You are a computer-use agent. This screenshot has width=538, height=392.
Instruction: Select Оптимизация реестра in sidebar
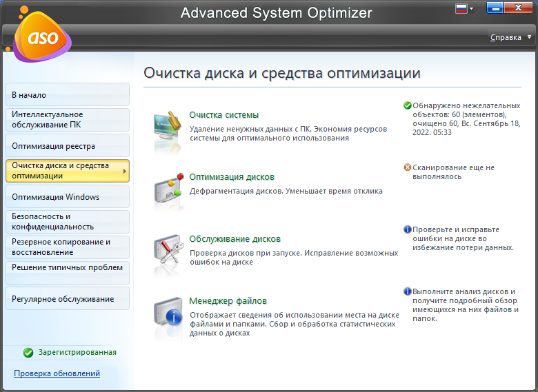pos(68,145)
